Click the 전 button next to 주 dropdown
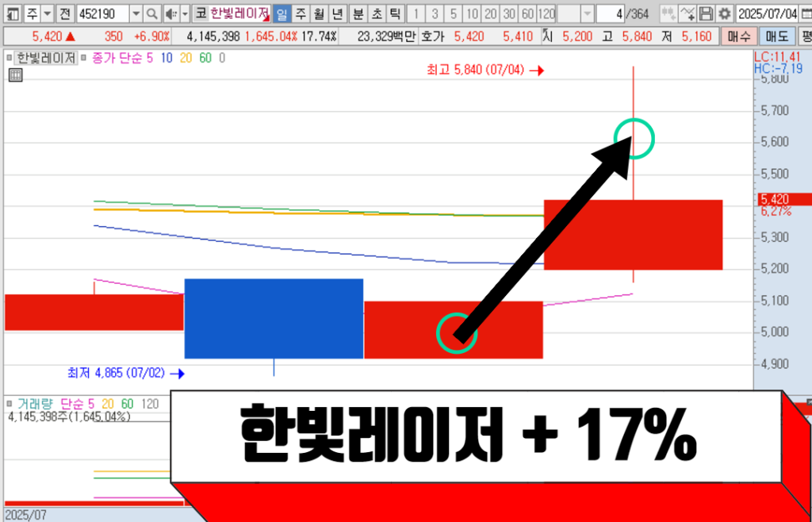This screenshot has height=522, width=812. tap(64, 13)
